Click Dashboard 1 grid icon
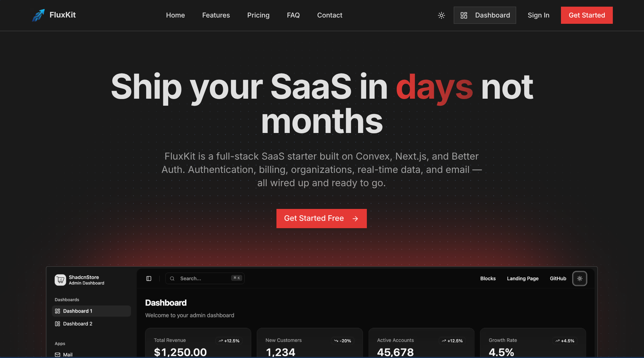Image resolution: width=644 pixels, height=358 pixels. 57,311
